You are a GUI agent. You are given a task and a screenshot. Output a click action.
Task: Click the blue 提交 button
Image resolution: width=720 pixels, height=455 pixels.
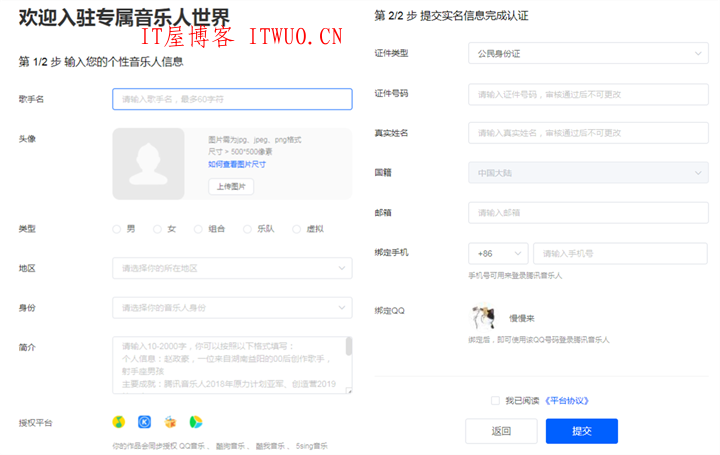tap(582, 431)
